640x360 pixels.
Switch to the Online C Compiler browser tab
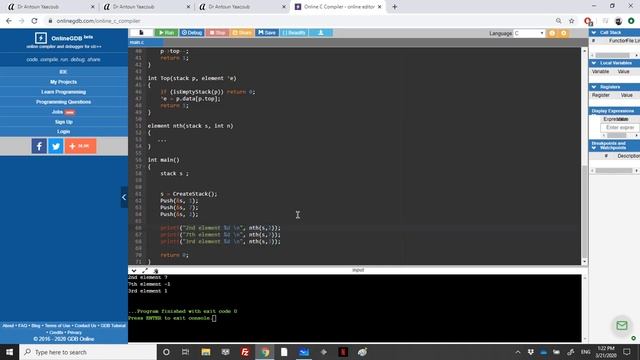click(338, 7)
